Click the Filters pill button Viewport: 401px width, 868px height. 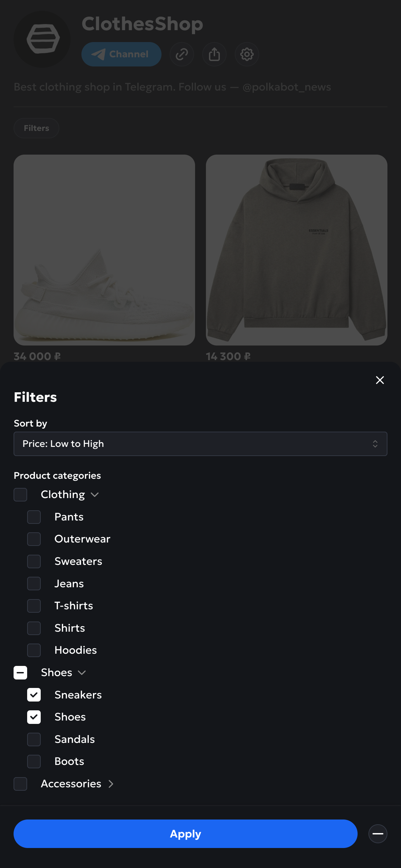click(36, 128)
